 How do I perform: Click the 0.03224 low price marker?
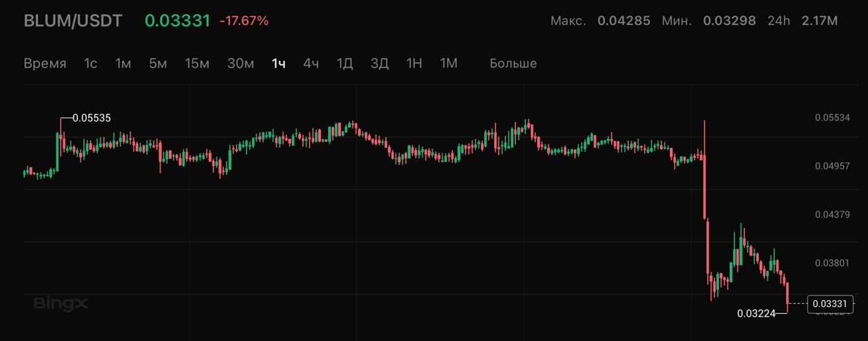[756, 313]
